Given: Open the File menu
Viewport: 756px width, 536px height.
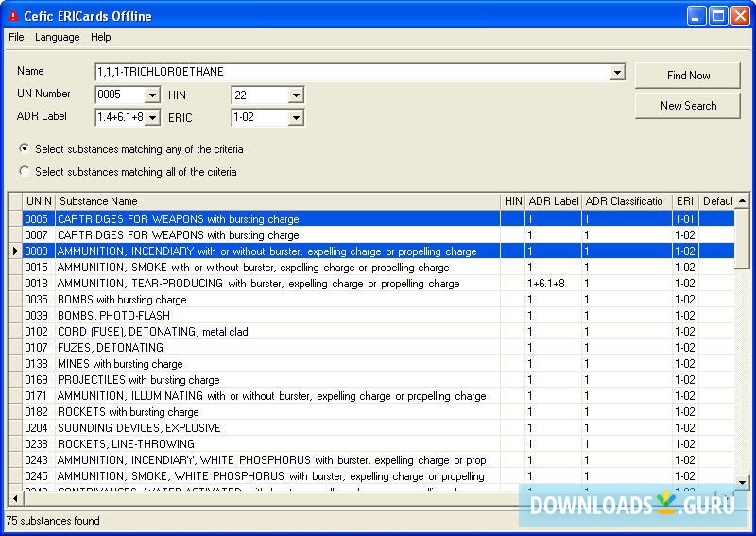Looking at the screenshot, I should point(16,37).
